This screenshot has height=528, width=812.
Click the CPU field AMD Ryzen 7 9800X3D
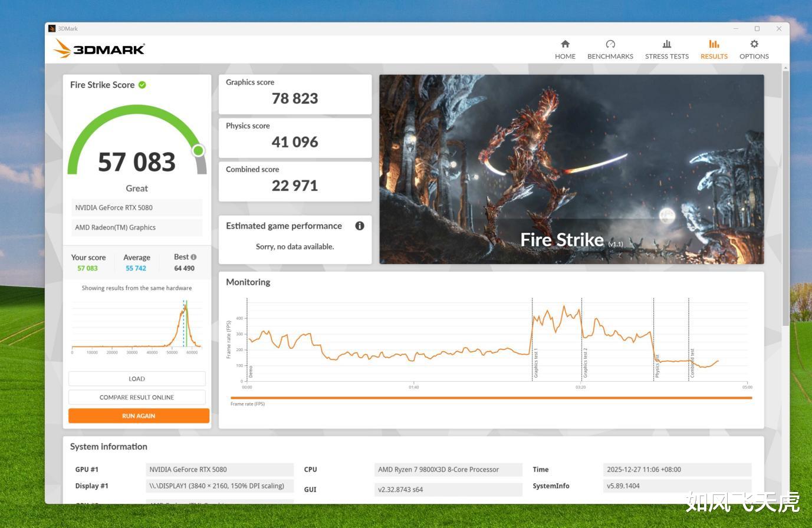448,470
